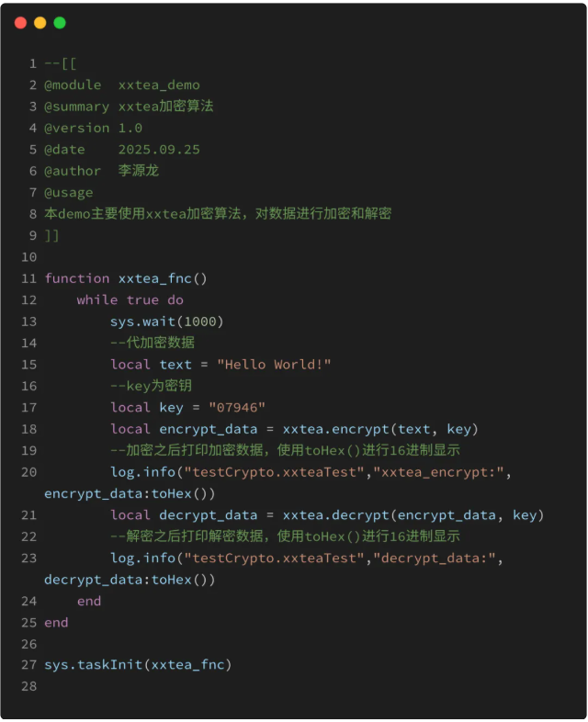This screenshot has height=722, width=588.
Task: Click the author name 李源龙
Action: coord(139,171)
